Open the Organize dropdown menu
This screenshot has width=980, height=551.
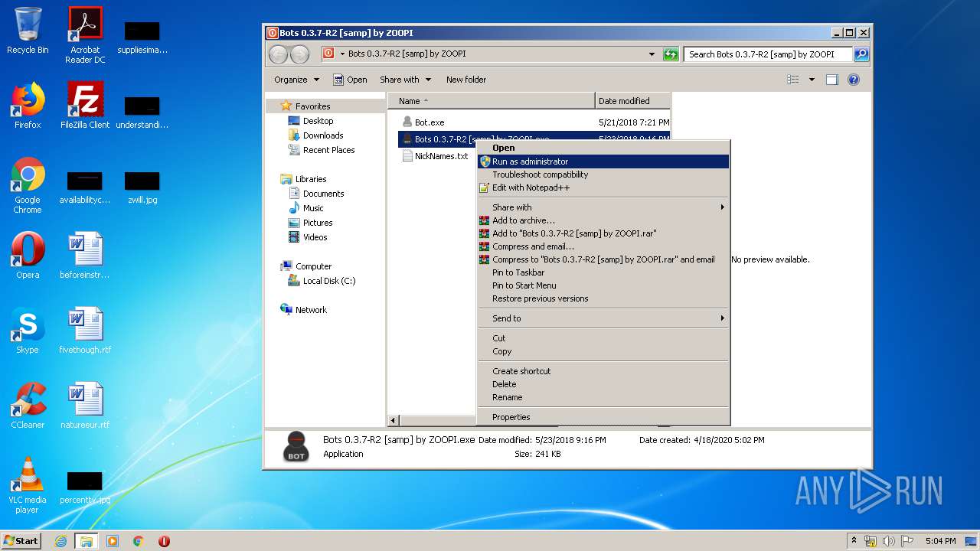point(296,80)
